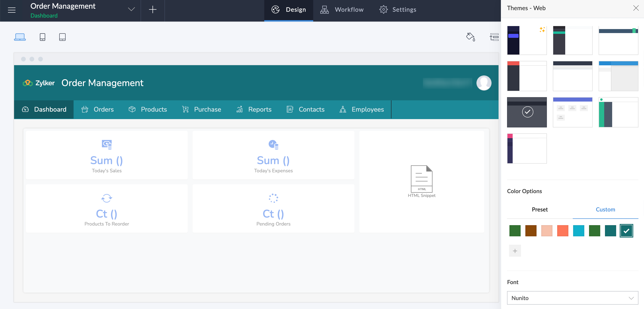Screen dimensions: 644x309
Task: Open the menu layout builder icon
Action: [494, 37]
